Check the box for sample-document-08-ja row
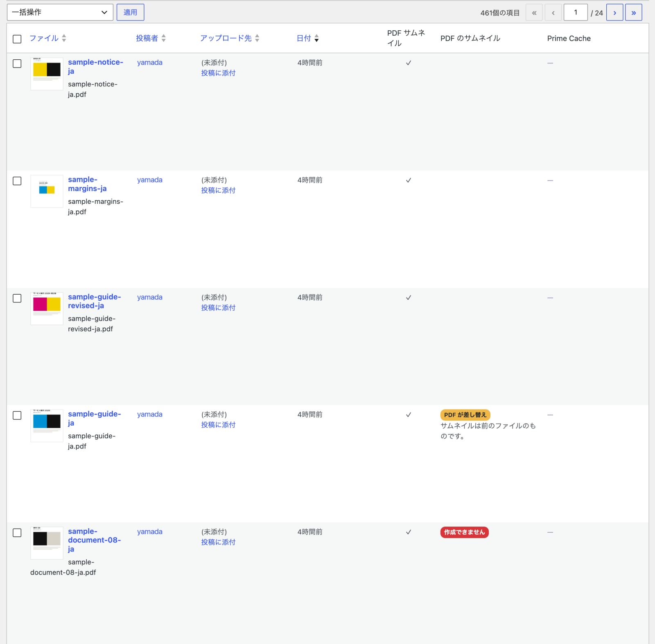Screen dimensions: 655x644 [x=17, y=533]
